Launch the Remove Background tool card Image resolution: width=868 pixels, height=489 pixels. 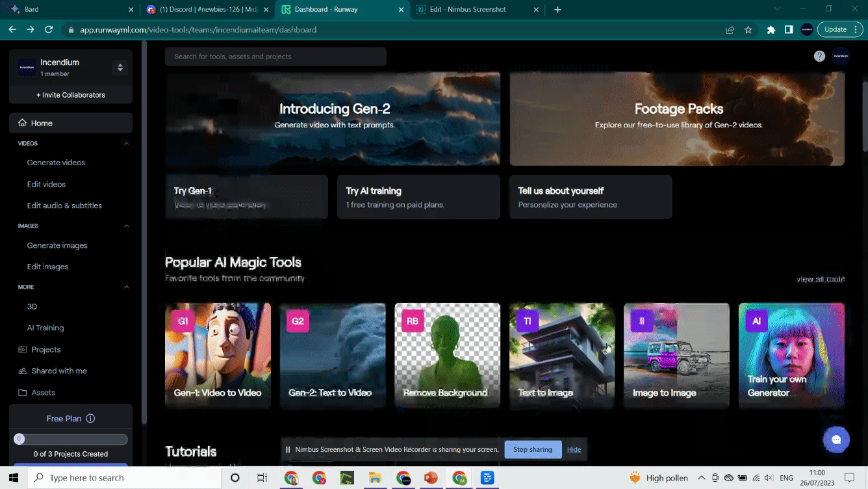coord(448,355)
